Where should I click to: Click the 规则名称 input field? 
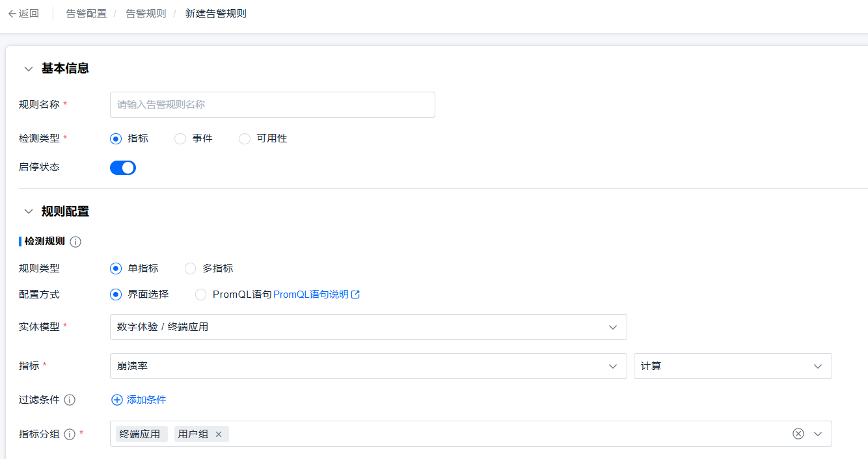[272, 105]
